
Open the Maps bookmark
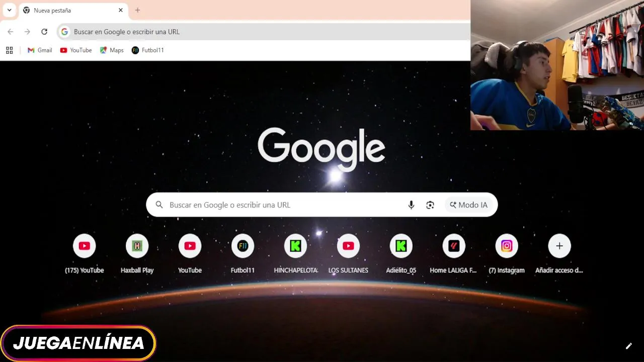[112, 50]
